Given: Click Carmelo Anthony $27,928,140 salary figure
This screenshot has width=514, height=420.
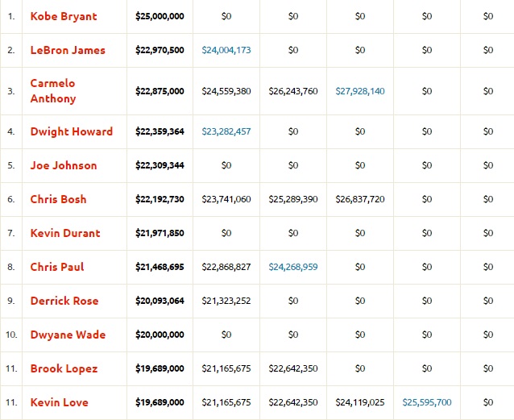Looking at the screenshot, I should tap(360, 91).
